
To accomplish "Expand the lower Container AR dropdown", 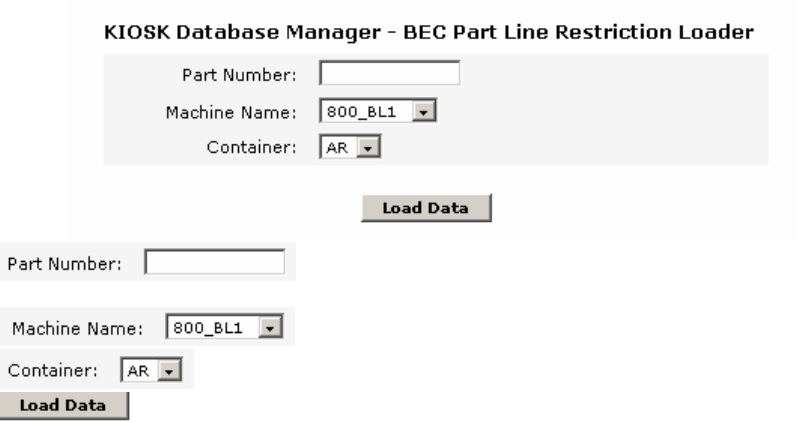I will tap(142, 370).
